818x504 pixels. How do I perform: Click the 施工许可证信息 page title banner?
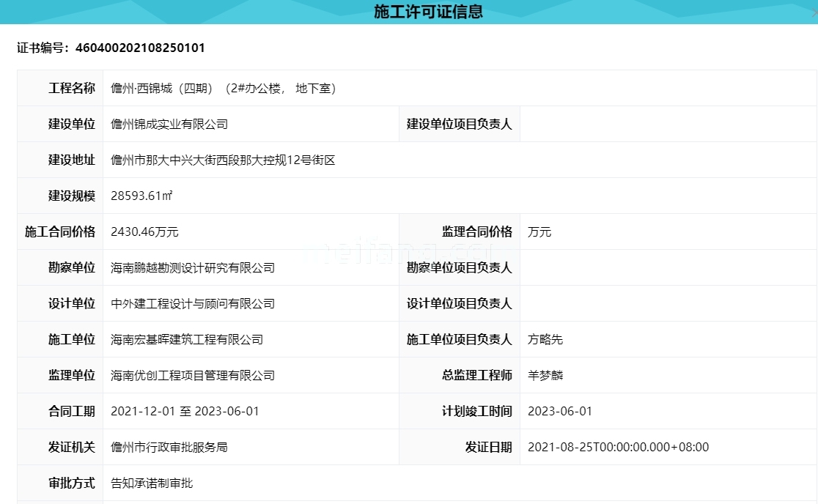[409, 12]
